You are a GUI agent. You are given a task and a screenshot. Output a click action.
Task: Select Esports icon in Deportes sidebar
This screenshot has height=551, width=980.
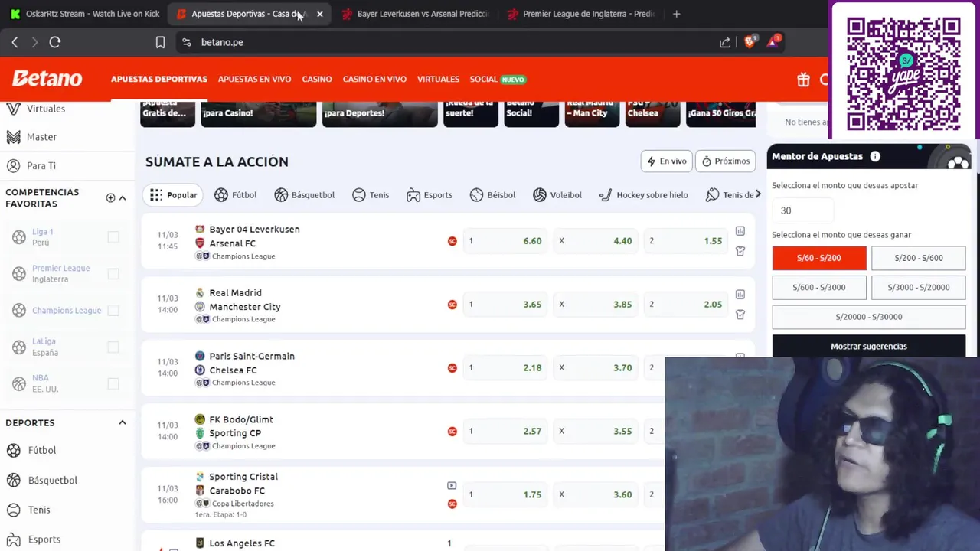click(13, 540)
